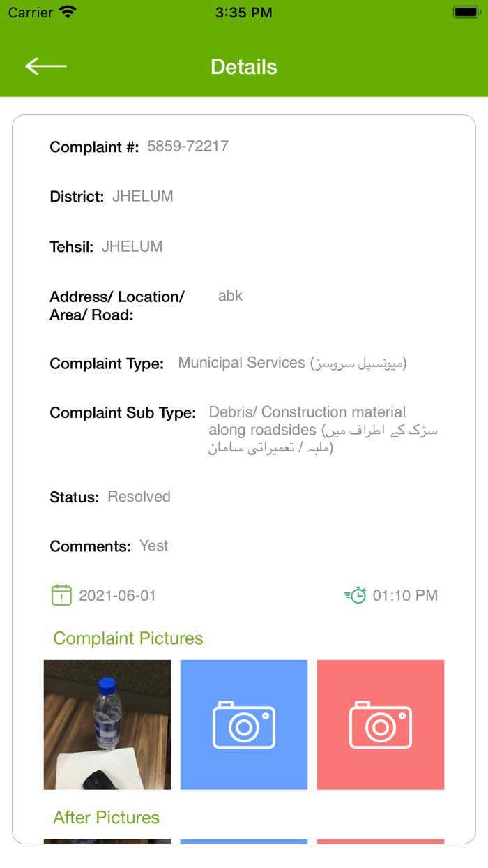Tap the camera icon on red tile
Screen dimensions: 488x868
pos(381,725)
